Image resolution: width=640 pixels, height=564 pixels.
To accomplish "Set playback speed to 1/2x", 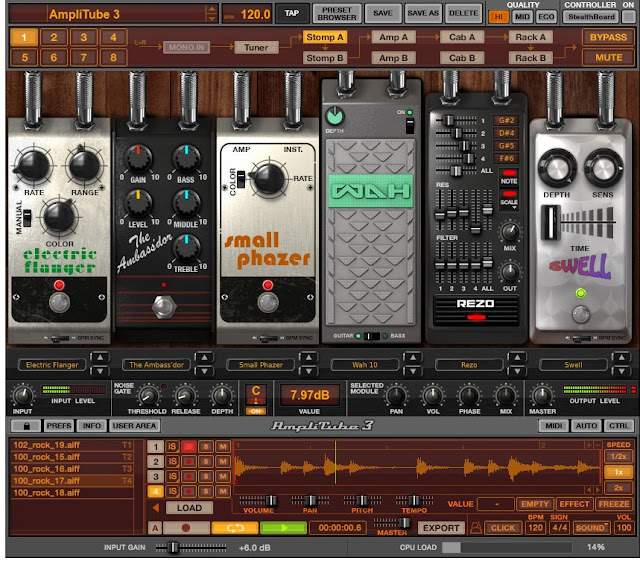I will (618, 457).
